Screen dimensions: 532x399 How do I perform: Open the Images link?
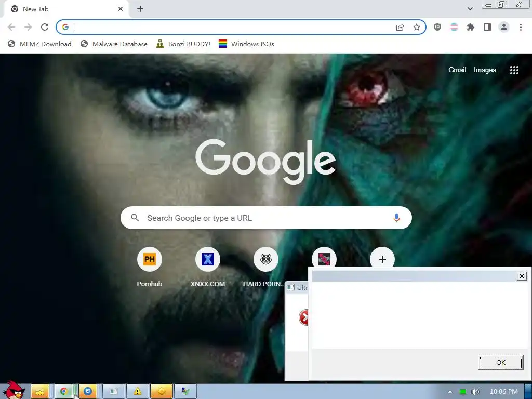[485, 70]
